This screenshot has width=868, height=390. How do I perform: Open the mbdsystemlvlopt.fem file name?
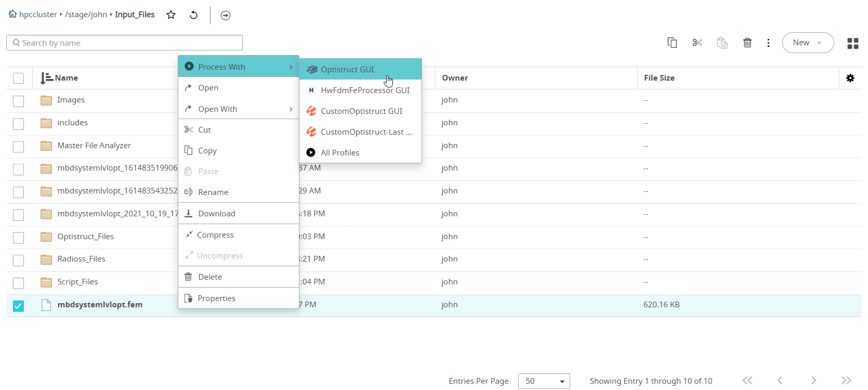(x=100, y=305)
